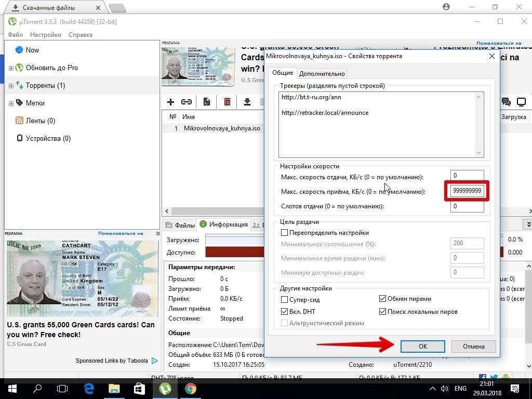The image size is (532, 399).
Task: Select Устройства (0) in the sidebar
Action: click(48, 138)
